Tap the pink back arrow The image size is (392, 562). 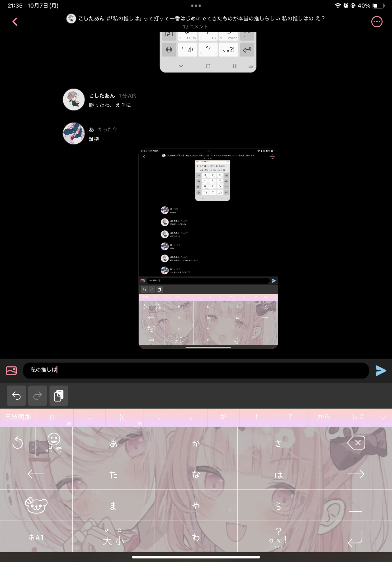[x=15, y=22]
